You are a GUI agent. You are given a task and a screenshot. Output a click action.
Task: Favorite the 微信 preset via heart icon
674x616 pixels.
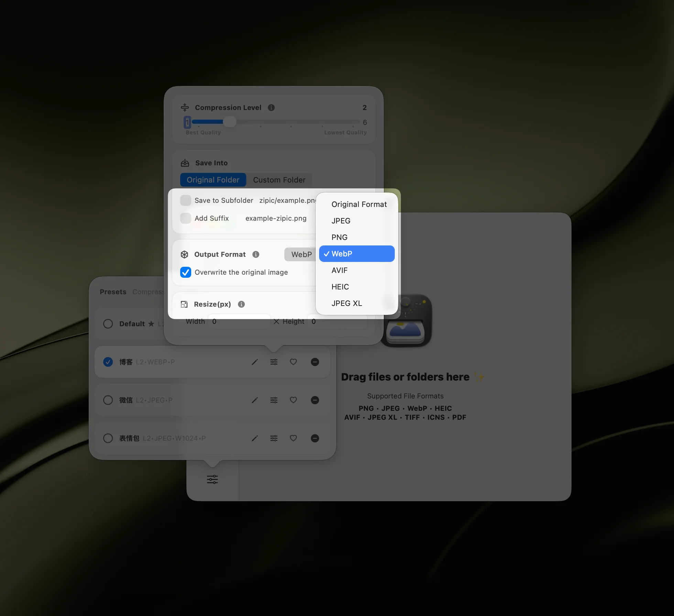click(x=293, y=400)
